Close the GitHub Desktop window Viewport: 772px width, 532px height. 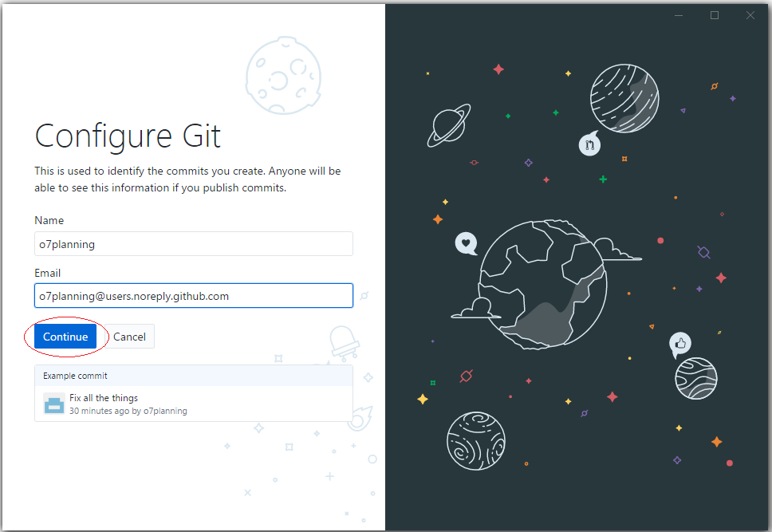750,15
